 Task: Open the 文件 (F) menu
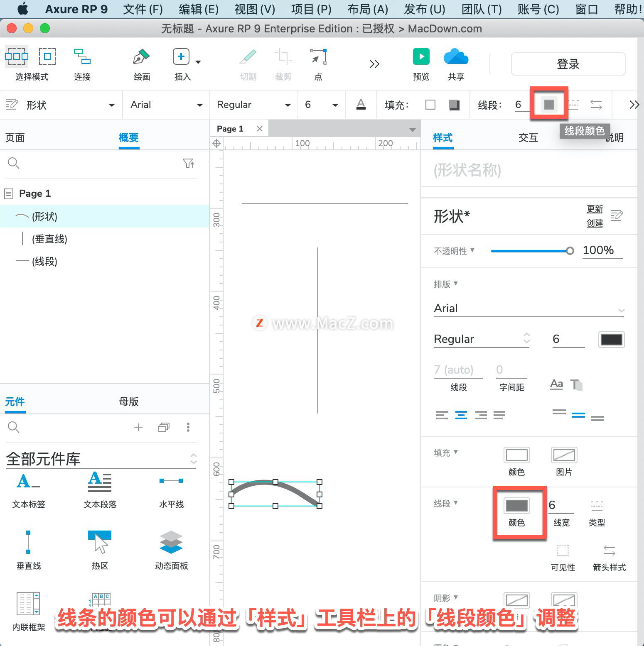[143, 9]
